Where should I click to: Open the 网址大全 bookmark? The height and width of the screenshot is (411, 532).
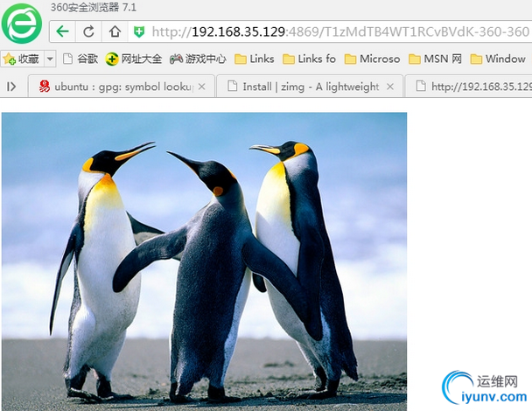pyautogui.click(x=134, y=59)
